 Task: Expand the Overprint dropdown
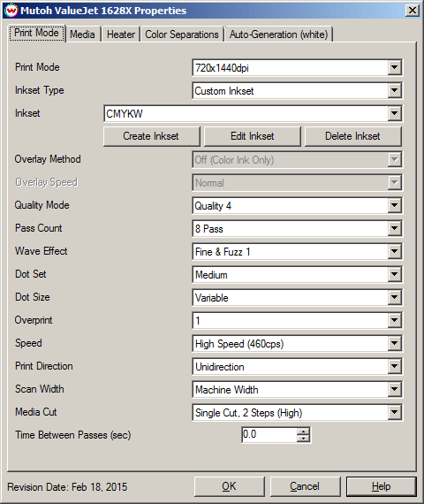tap(297, 321)
